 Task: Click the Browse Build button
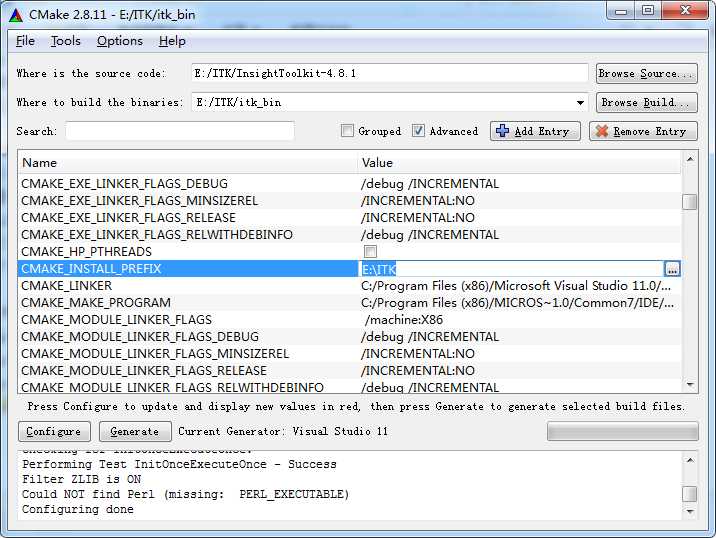[x=647, y=102]
